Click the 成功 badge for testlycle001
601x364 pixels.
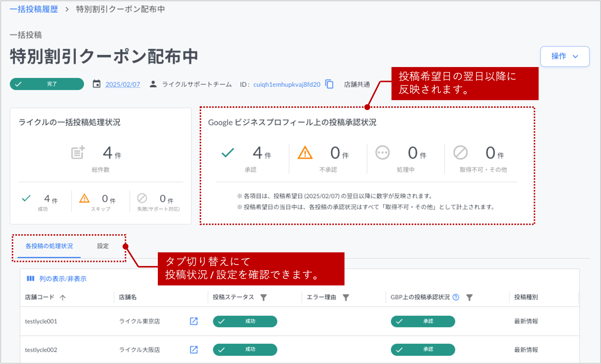click(245, 321)
